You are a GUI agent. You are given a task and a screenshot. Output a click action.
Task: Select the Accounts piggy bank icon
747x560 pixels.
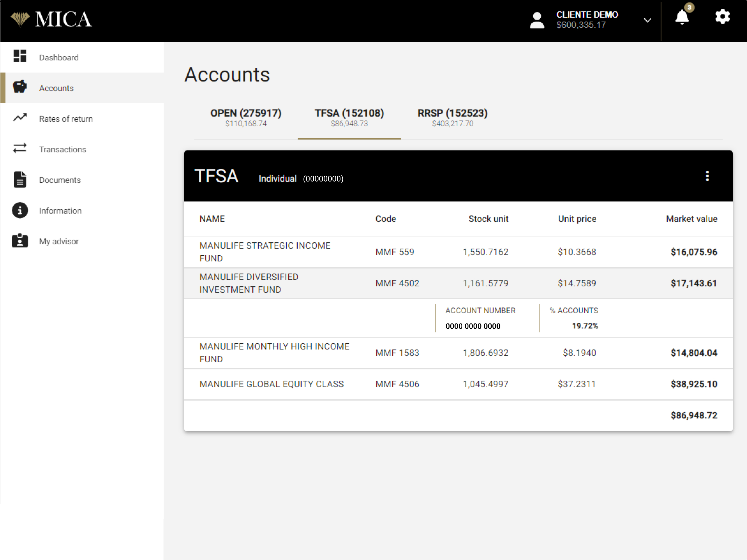click(20, 86)
